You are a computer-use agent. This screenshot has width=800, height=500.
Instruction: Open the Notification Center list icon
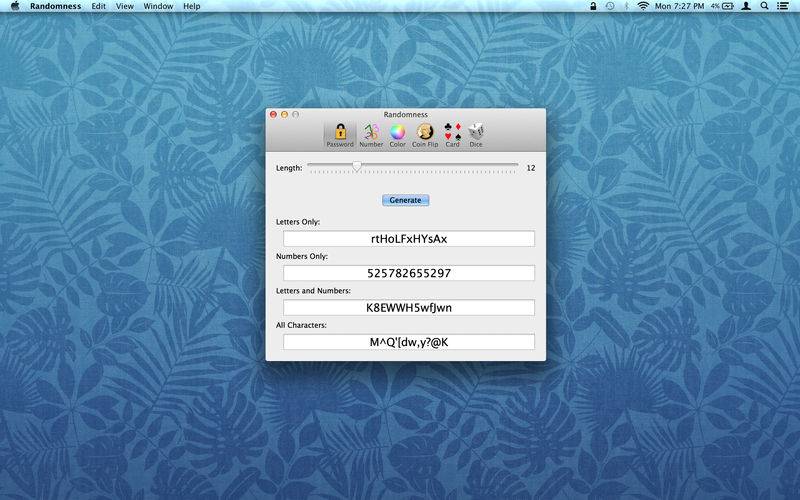[x=783, y=6]
